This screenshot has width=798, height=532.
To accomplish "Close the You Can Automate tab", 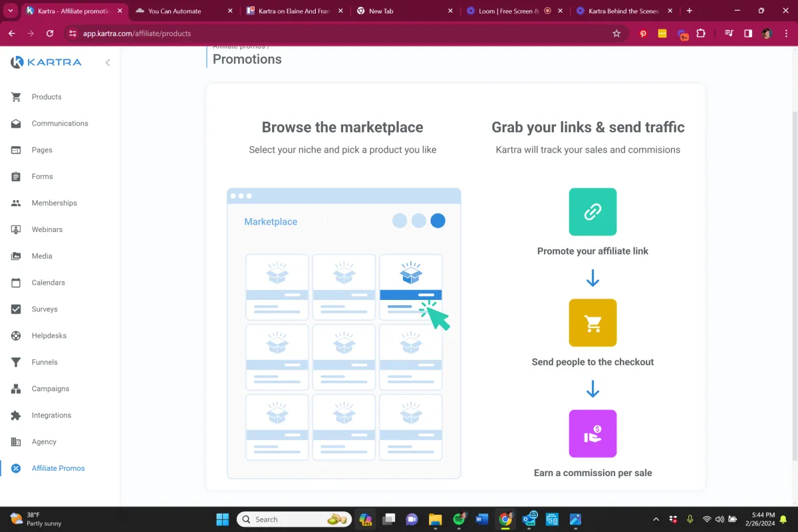I will click(230, 11).
